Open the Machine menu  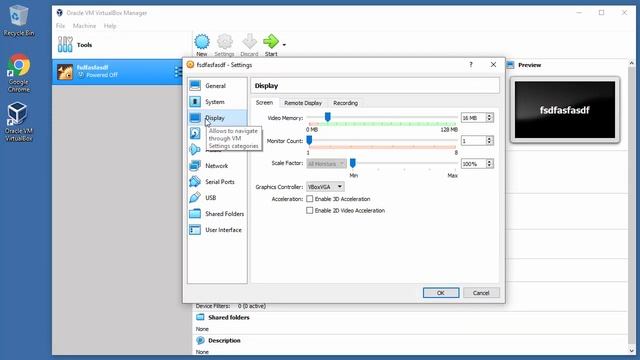[x=84, y=26]
